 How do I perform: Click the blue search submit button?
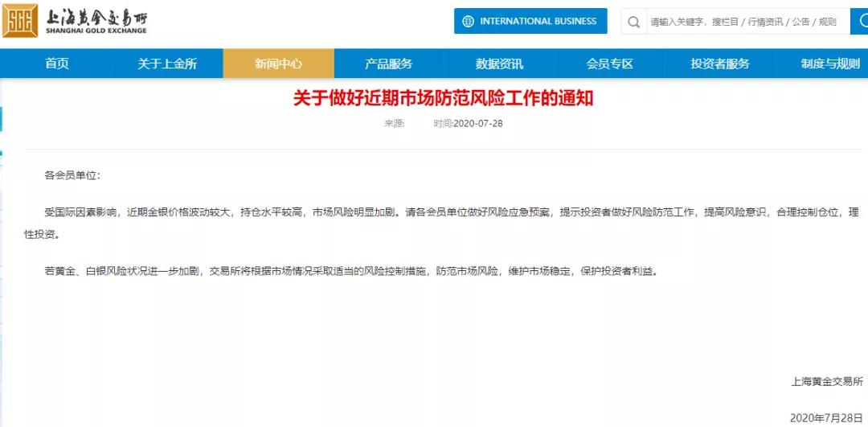tap(860, 22)
